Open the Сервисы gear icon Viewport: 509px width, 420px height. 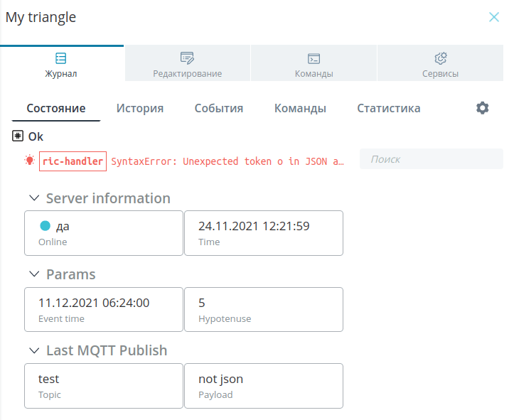(441, 58)
